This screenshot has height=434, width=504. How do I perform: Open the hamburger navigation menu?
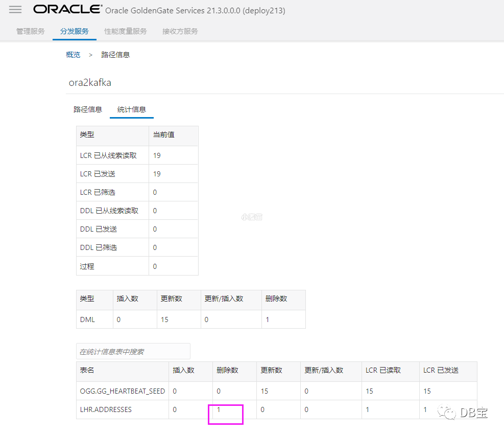[15, 10]
